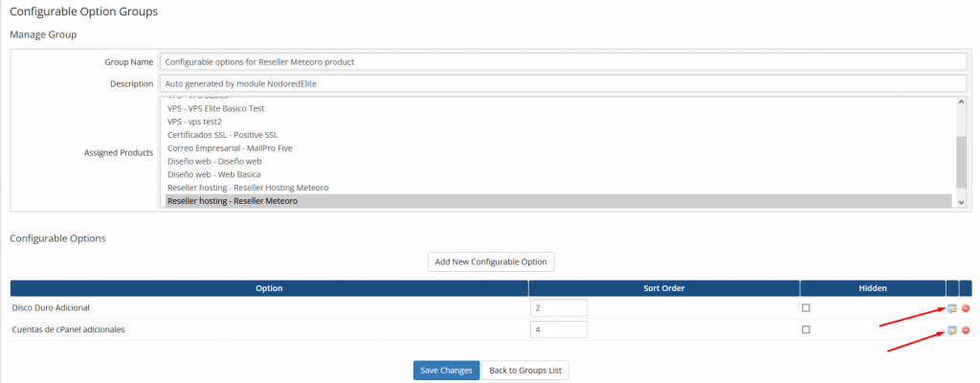
Task: Select Correo Empresarial - MailPro Five product
Action: [x=230, y=148]
